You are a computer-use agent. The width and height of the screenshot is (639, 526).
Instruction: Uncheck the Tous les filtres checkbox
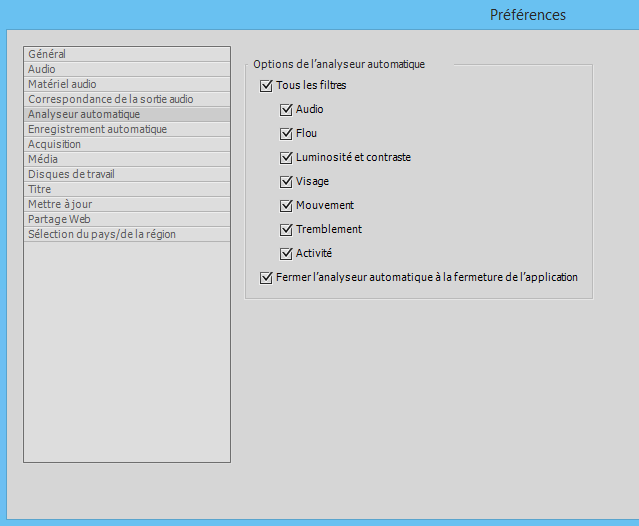tap(266, 86)
